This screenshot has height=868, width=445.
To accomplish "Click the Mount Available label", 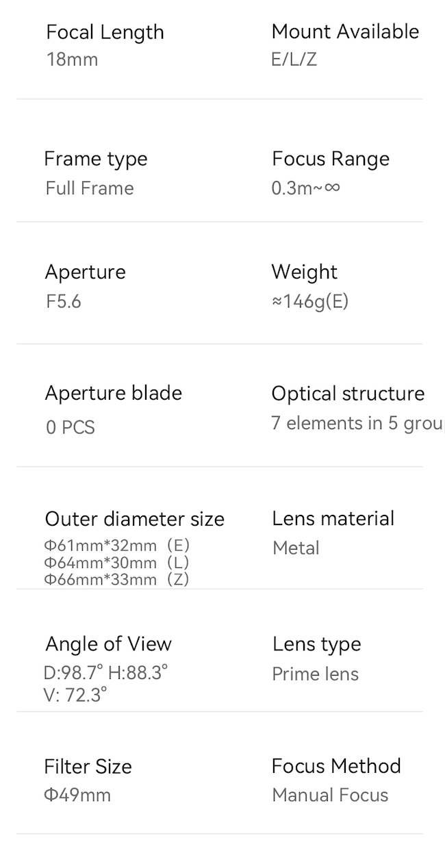I will tap(345, 31).
